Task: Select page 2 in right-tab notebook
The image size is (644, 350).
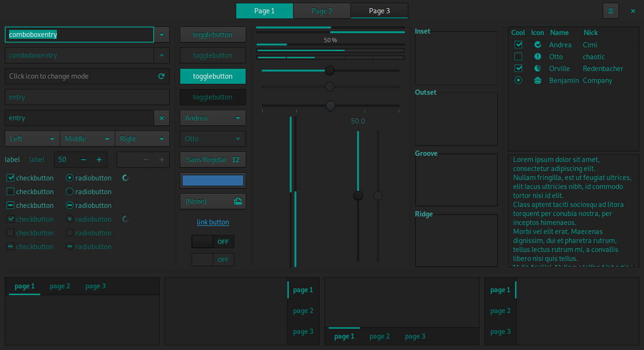Action: click(303, 311)
